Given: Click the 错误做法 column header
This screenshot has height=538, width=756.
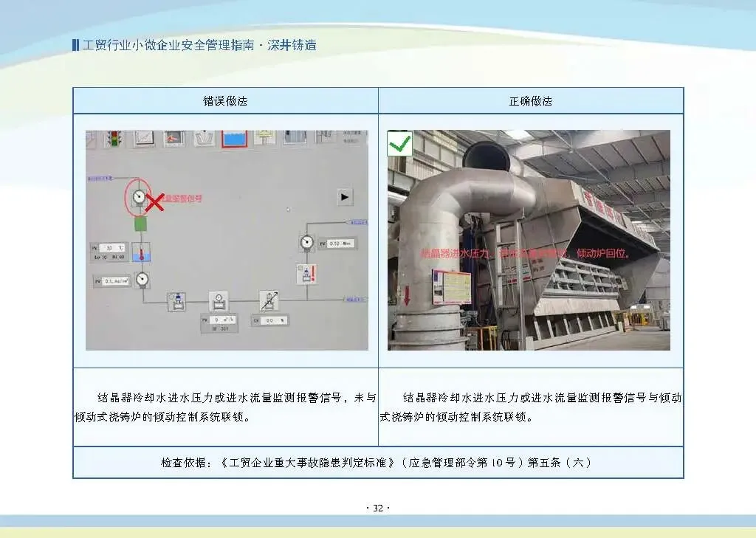Looking at the screenshot, I should coord(225,101).
